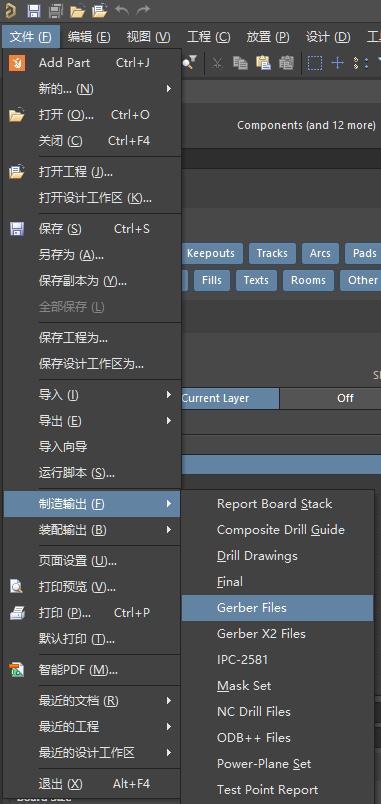Viewport: 381px width, 804px height.
Task: Click the Smart PDF icon
Action: pos(17,670)
